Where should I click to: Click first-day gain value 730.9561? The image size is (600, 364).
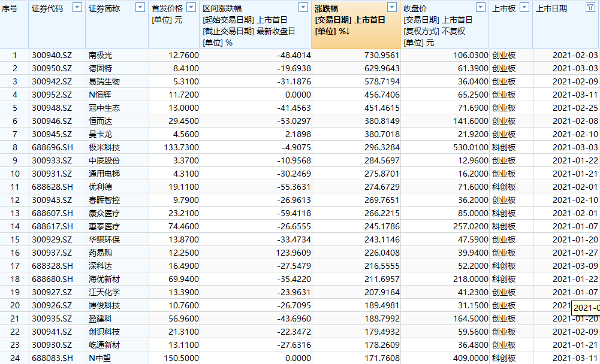pyautogui.click(x=382, y=55)
